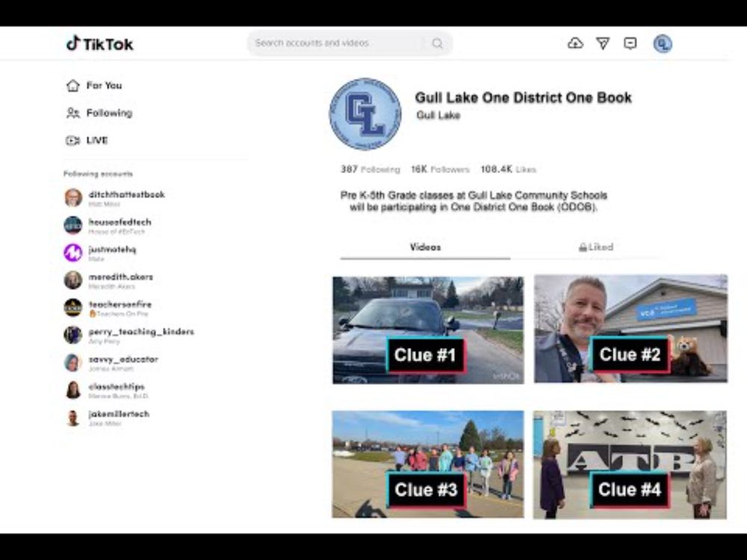The width and height of the screenshot is (747, 560).
Task: Click teachersonfire avatar
Action: point(73,308)
